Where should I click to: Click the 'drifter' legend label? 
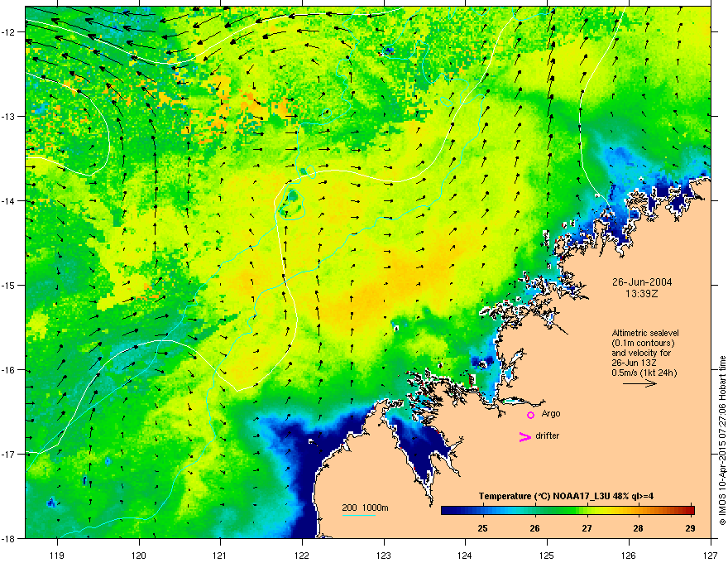pyautogui.click(x=548, y=435)
